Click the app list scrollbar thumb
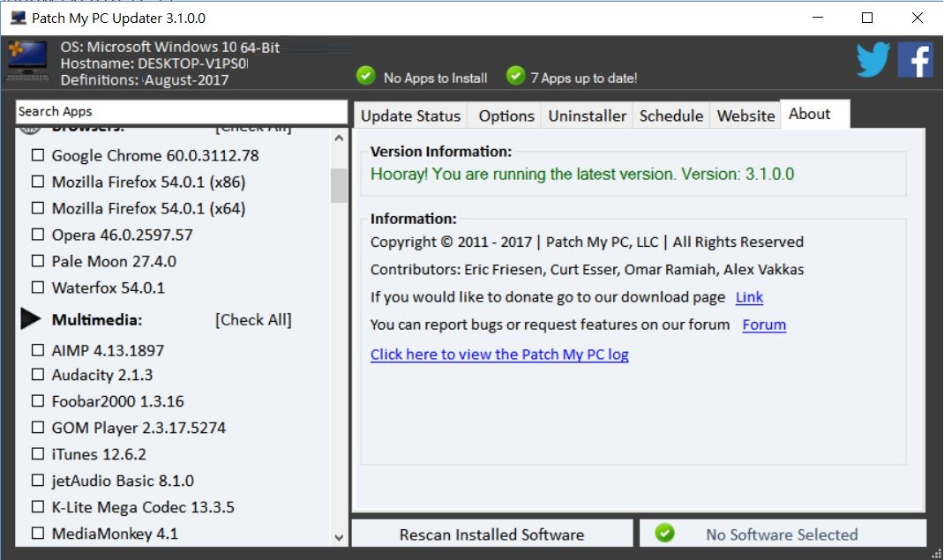The width and height of the screenshot is (944, 560). (339, 186)
